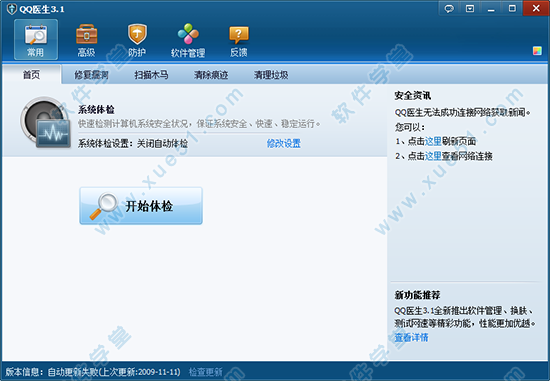Click the system checkup monitor graphic
550x381 pixels.
point(45,122)
